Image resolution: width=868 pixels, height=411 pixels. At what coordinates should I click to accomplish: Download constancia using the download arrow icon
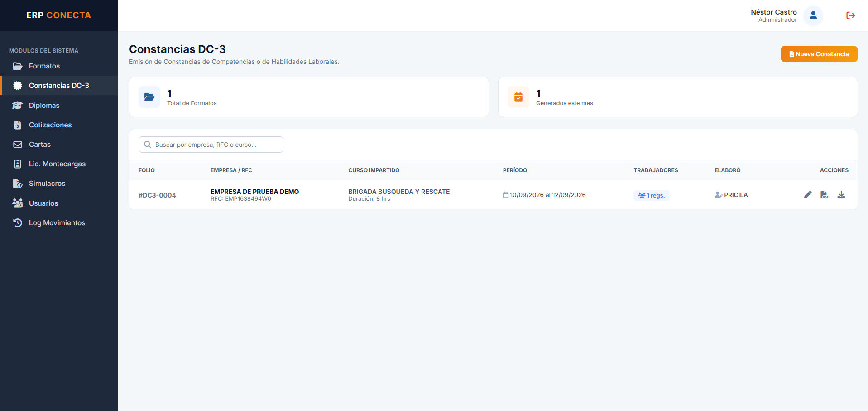[841, 195]
